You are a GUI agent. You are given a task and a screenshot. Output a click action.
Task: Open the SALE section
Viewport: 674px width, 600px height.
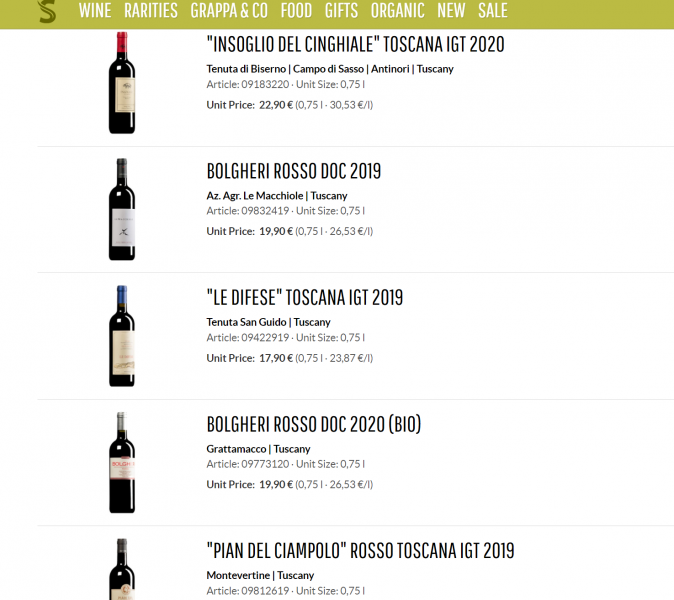point(493,11)
